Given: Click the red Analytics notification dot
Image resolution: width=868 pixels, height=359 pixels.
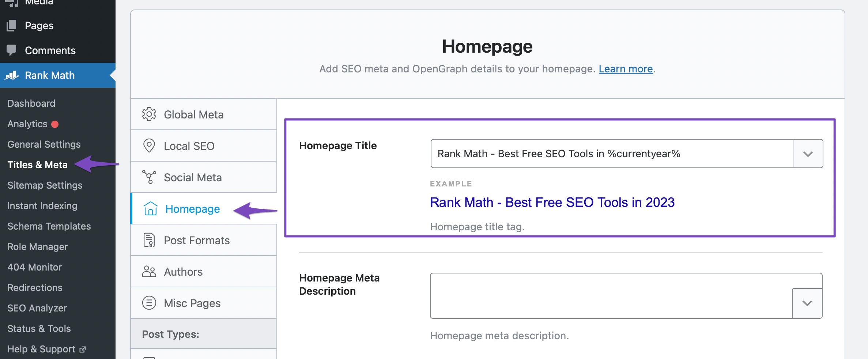Looking at the screenshot, I should 55,124.
